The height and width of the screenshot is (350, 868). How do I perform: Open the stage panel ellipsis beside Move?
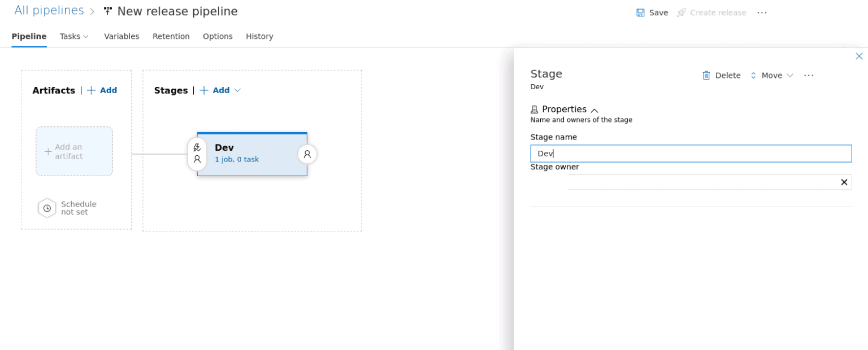[809, 75]
